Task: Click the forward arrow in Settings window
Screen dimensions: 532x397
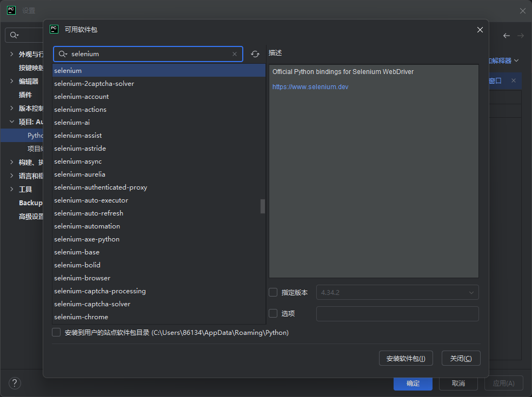Action: tap(521, 36)
